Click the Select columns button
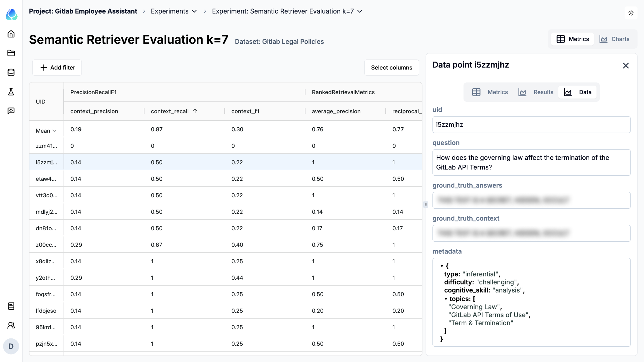The height and width of the screenshot is (362, 644). [391, 68]
